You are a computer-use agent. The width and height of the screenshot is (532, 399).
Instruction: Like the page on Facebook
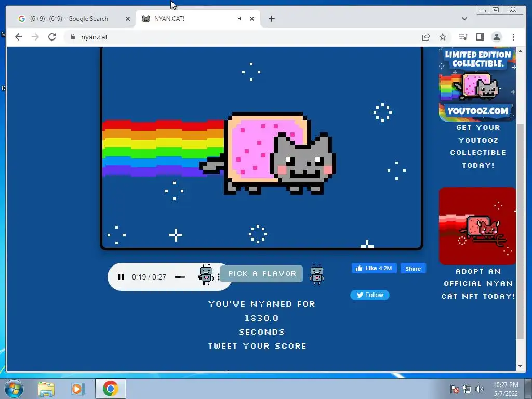[374, 269]
